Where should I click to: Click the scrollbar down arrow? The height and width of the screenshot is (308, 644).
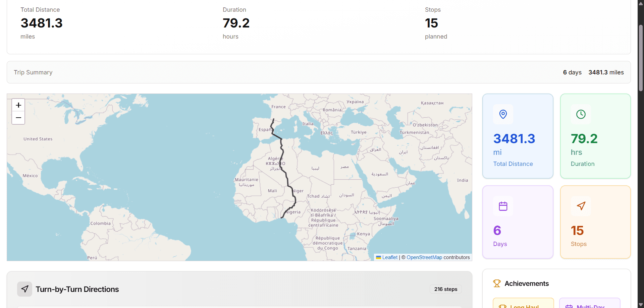point(641,305)
